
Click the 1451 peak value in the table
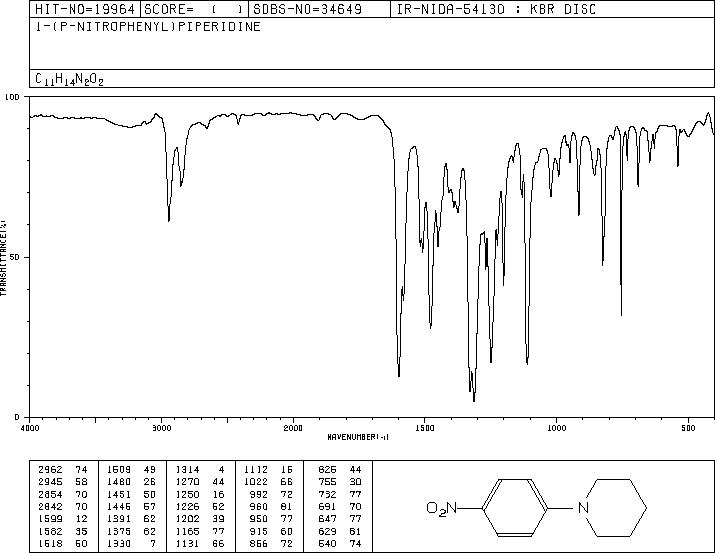coord(119,494)
